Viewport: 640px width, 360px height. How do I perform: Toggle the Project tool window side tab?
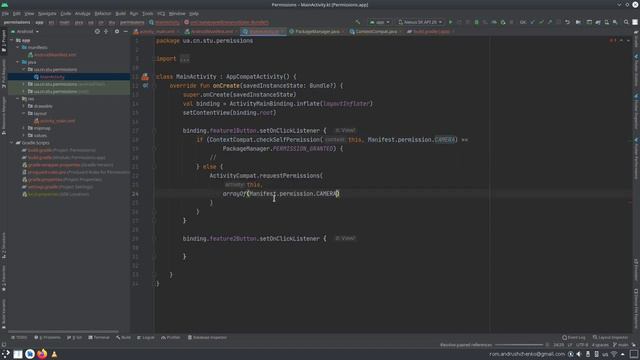[4, 41]
